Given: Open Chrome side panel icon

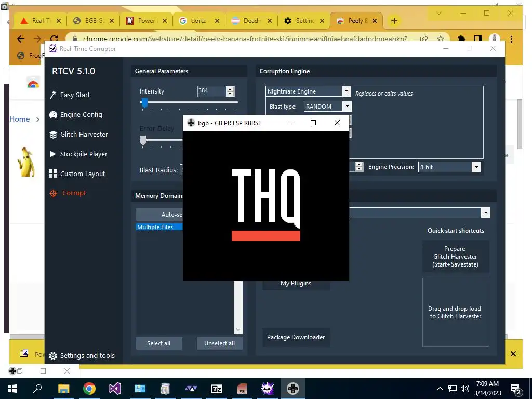Looking at the screenshot, I should pyautogui.click(x=478, y=38).
